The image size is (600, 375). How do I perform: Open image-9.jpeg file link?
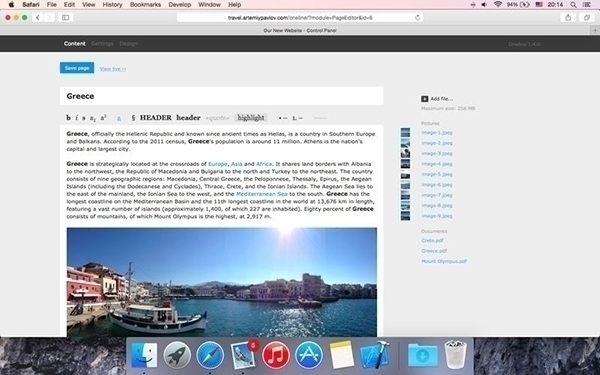(x=437, y=216)
